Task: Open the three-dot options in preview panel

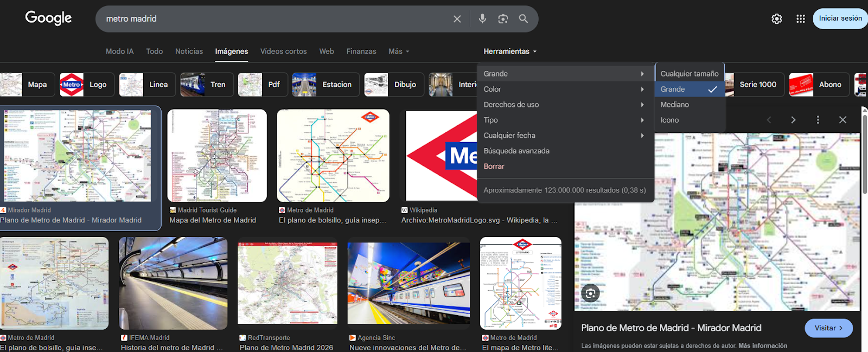Action: (818, 120)
